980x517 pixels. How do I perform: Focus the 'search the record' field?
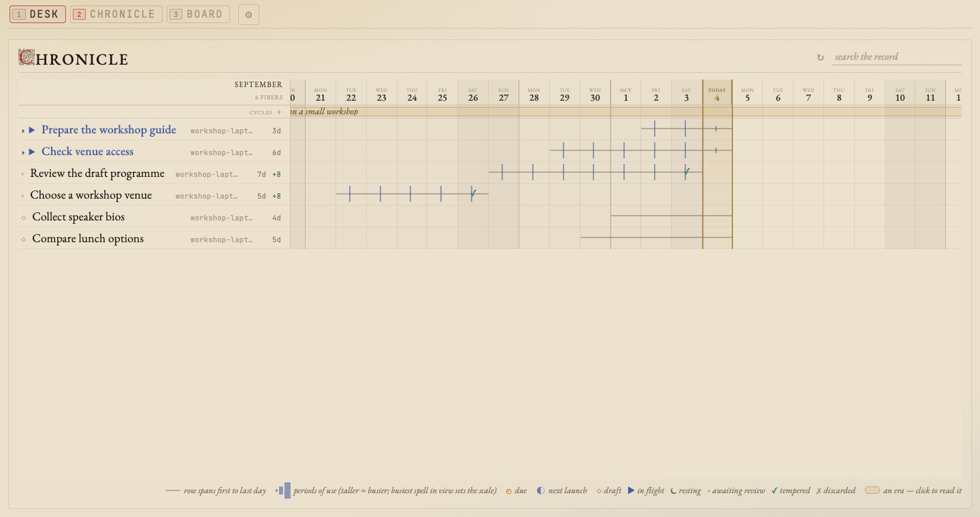pyautogui.click(x=897, y=57)
